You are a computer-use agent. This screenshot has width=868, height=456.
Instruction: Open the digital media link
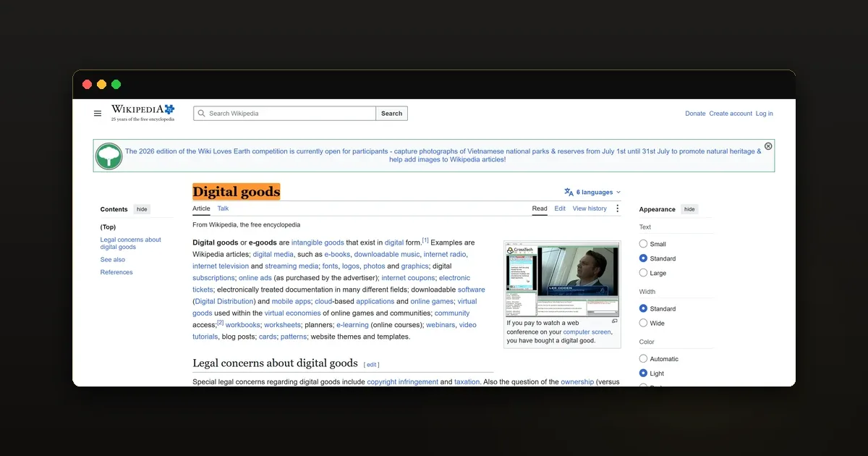(273, 254)
